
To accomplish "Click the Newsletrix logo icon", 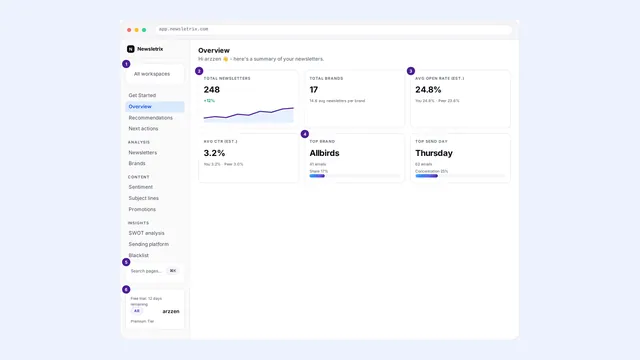I will (x=131, y=49).
